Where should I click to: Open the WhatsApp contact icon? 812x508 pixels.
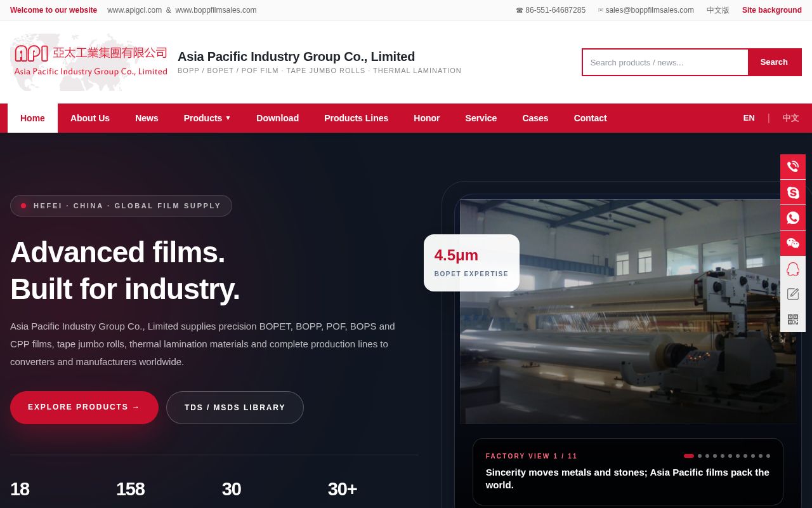[x=793, y=218]
